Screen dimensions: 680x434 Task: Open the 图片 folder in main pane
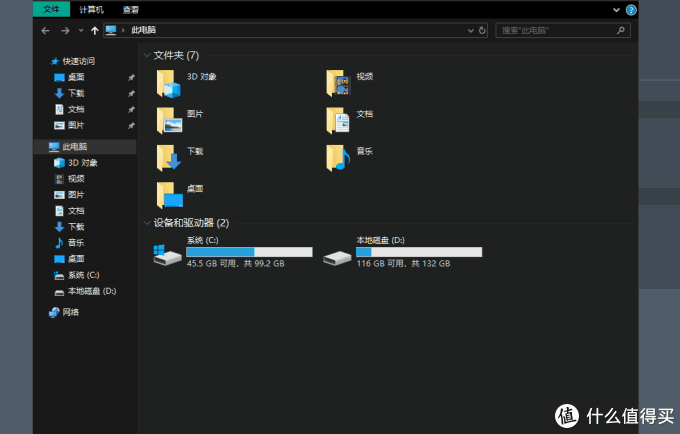(169, 121)
